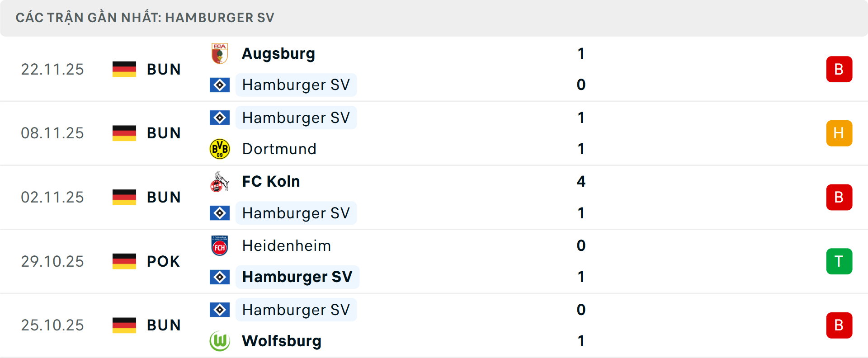
Task: Click the FC Koln goat crest
Action: pyautogui.click(x=220, y=182)
